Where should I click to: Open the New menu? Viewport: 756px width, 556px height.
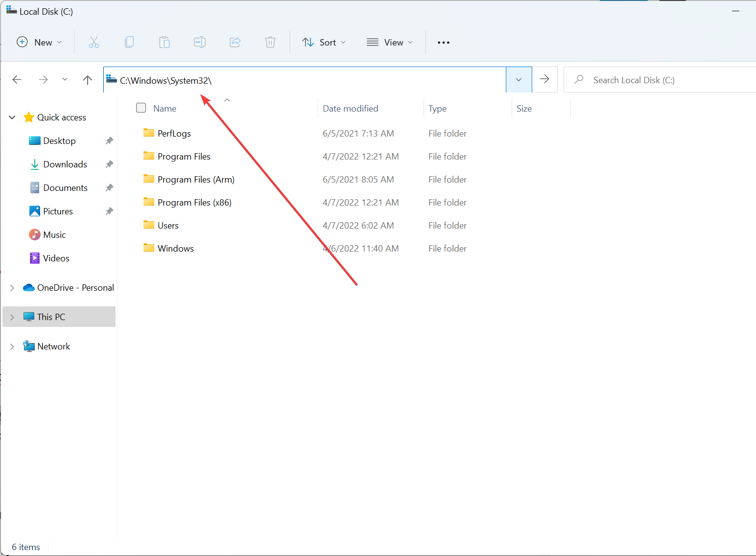pos(39,42)
